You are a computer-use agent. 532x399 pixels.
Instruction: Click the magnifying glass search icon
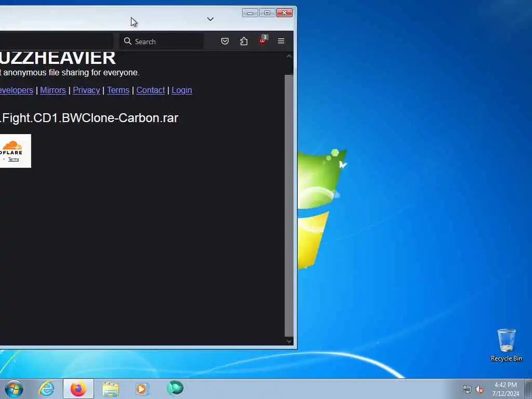click(128, 41)
